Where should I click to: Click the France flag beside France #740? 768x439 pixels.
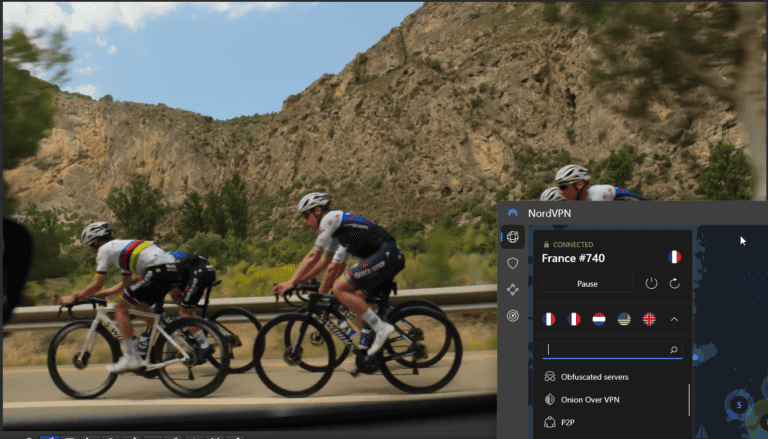tap(674, 257)
